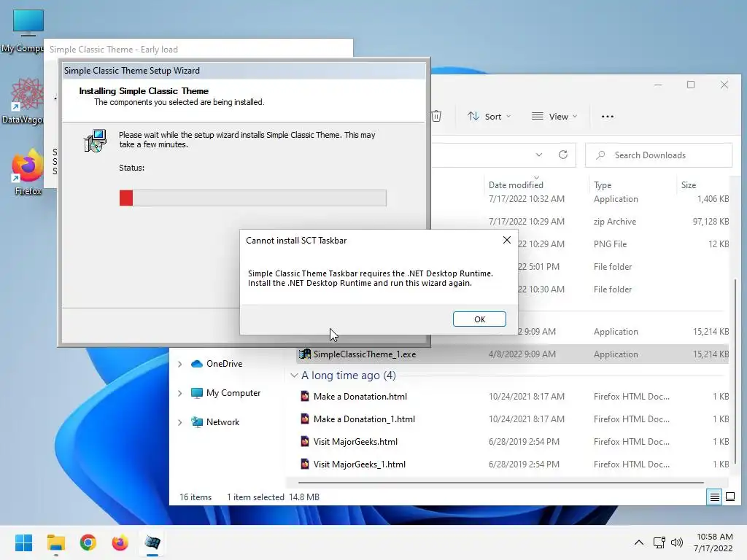
Task: Open network status tray icon
Action: tap(659, 542)
